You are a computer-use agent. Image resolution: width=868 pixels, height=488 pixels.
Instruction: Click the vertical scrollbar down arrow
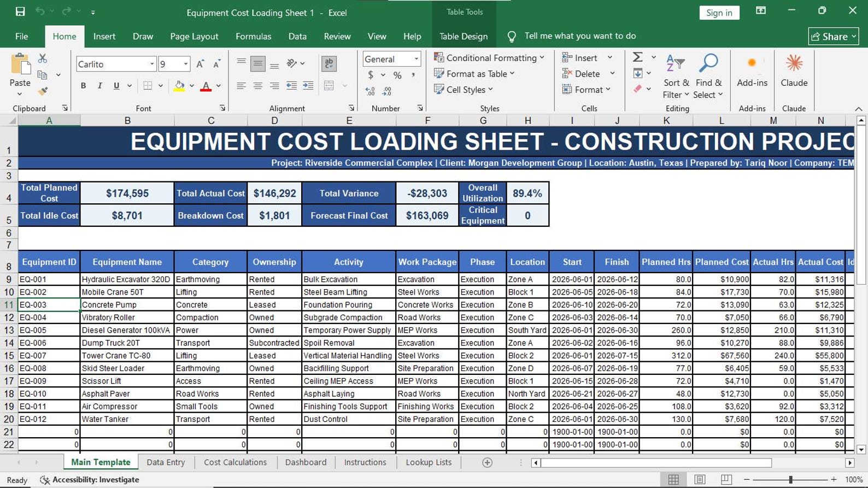pos(861,449)
